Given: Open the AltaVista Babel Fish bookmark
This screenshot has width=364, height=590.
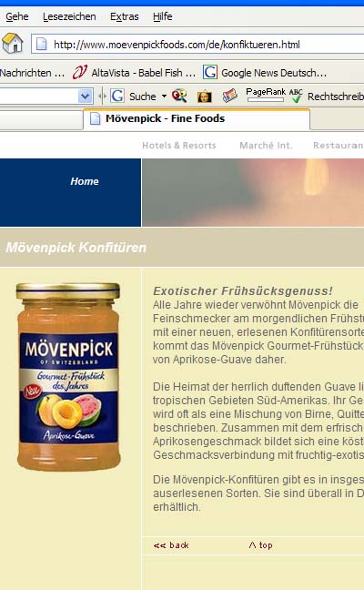Looking at the screenshot, I should point(135,73).
